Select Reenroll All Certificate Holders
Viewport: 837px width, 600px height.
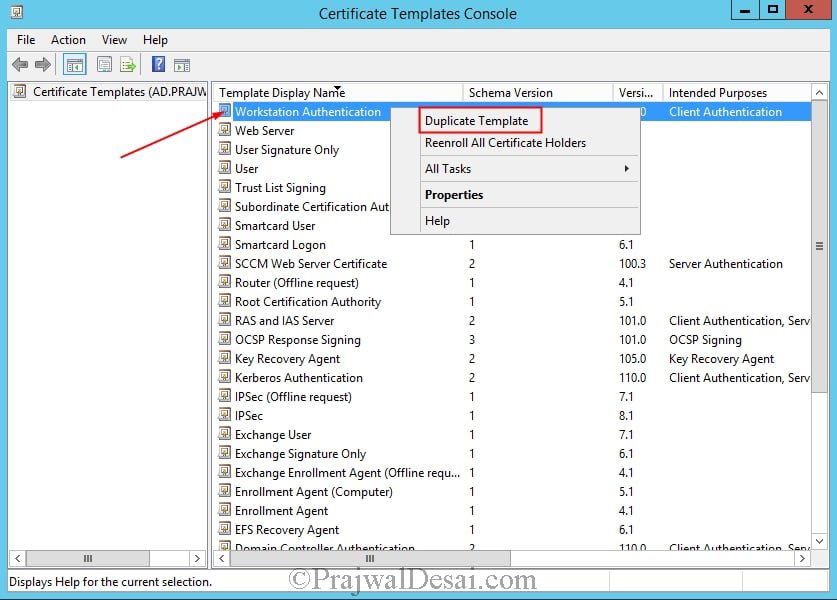pos(505,143)
